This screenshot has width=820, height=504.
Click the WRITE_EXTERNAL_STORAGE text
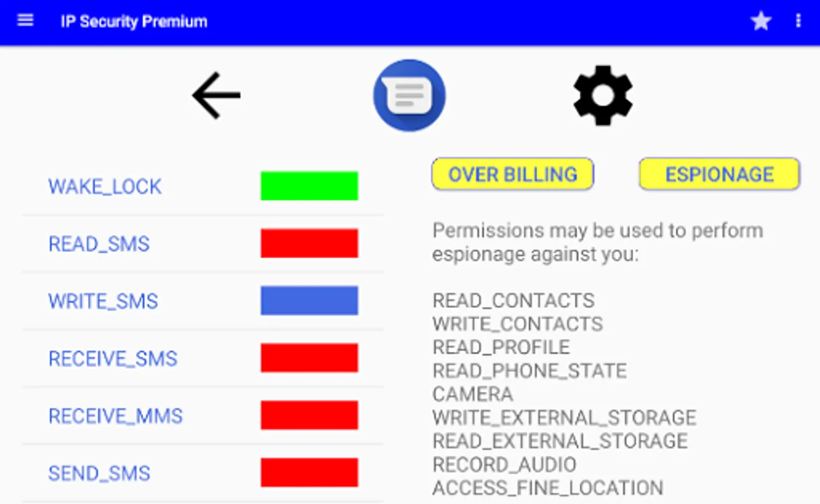564,418
